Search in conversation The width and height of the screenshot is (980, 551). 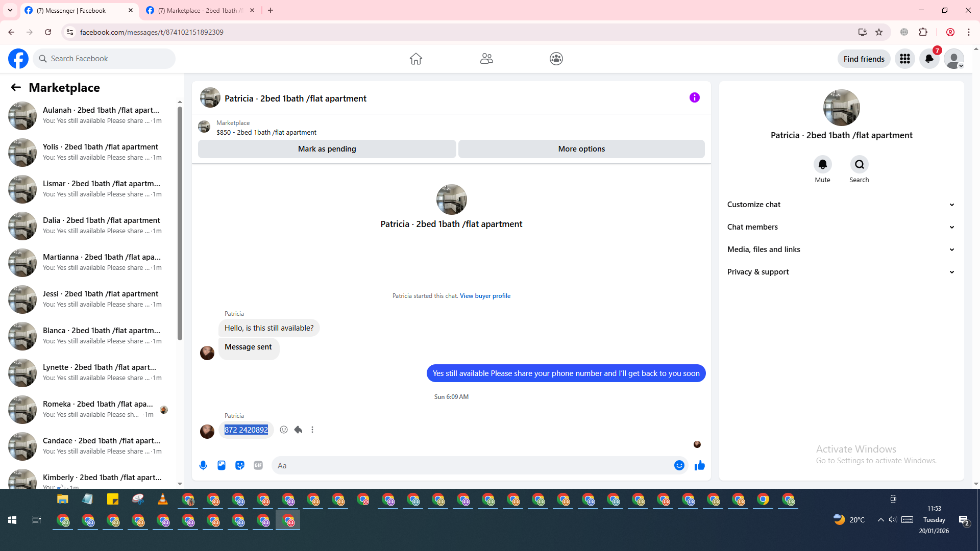click(x=860, y=164)
